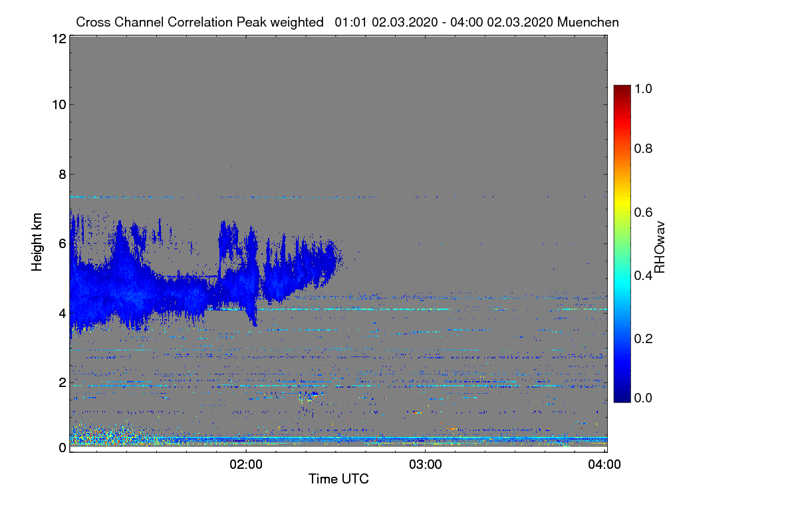Click the 0 km height tick label
This screenshot has height=532, width=798.
click(x=61, y=448)
